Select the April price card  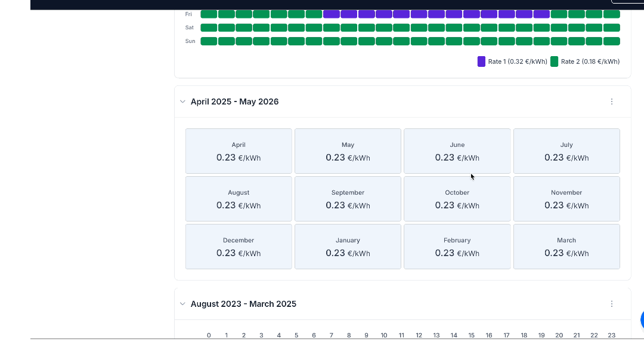[239, 151]
